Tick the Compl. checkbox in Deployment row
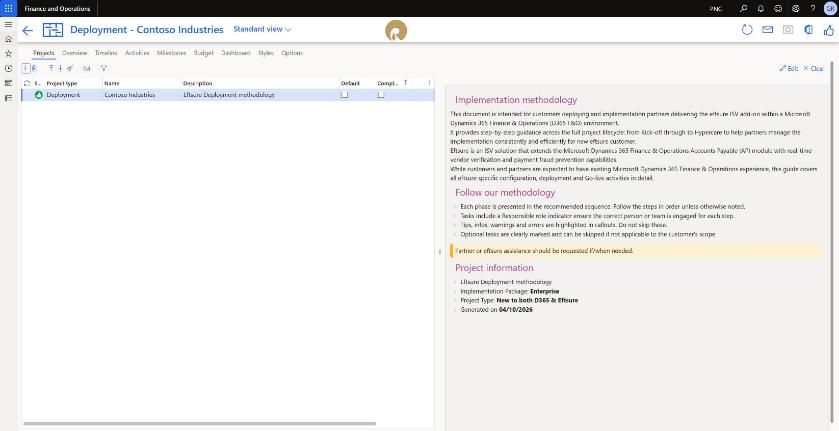The width and height of the screenshot is (839, 431). click(380, 94)
